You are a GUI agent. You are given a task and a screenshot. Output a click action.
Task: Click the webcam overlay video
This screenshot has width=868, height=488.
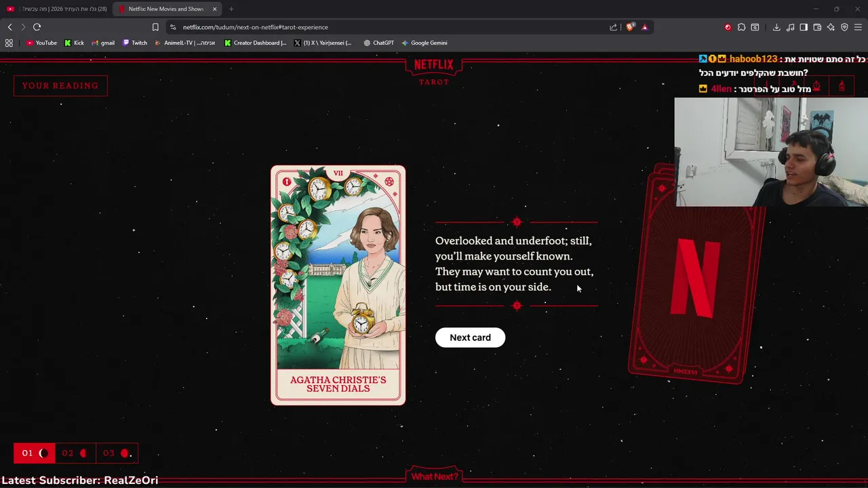(771, 152)
